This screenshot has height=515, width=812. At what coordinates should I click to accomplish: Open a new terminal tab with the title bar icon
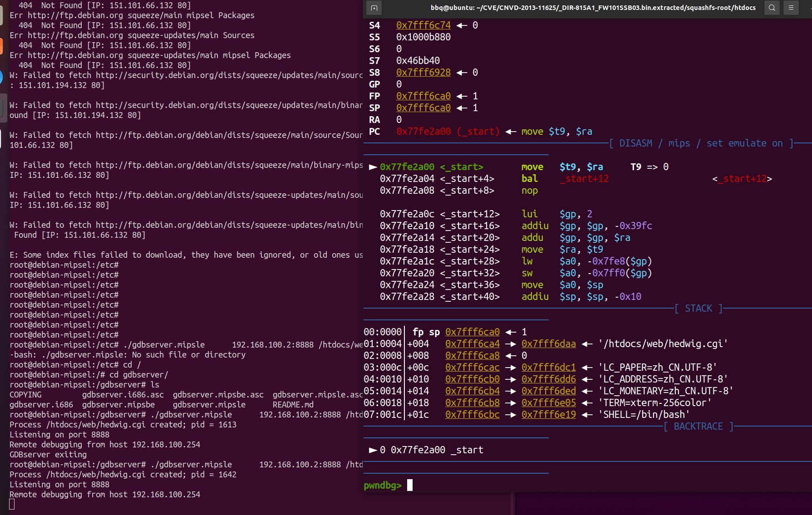point(374,8)
